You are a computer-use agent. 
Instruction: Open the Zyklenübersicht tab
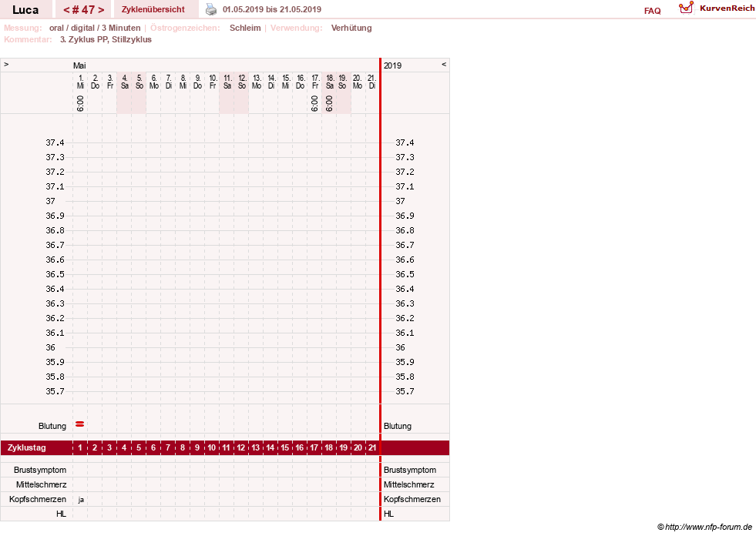click(x=153, y=9)
